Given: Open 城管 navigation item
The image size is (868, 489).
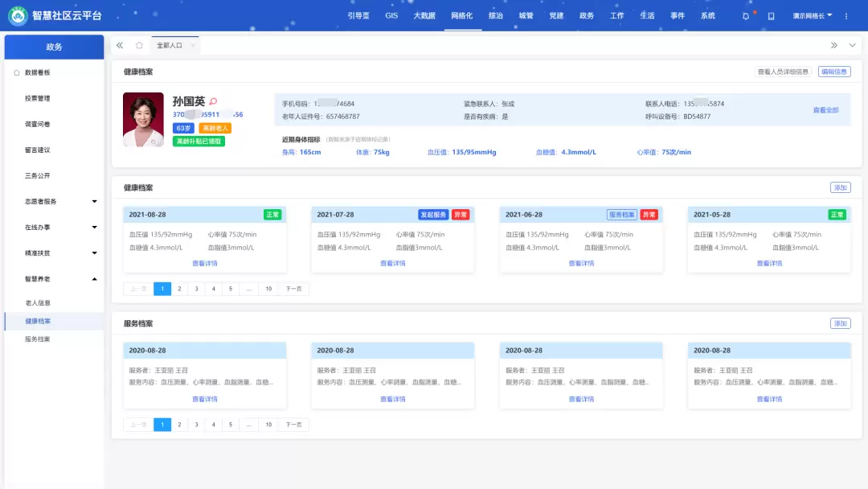Looking at the screenshot, I should tap(526, 16).
